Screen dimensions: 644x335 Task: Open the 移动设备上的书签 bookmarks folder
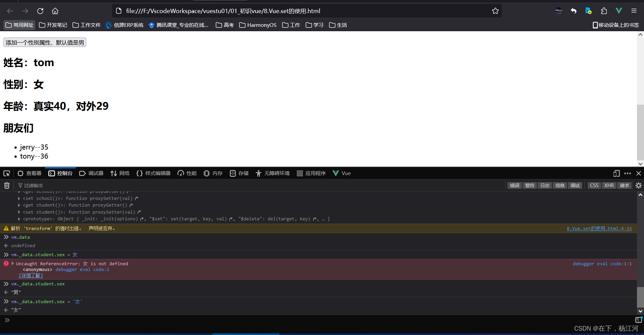[x=616, y=25]
